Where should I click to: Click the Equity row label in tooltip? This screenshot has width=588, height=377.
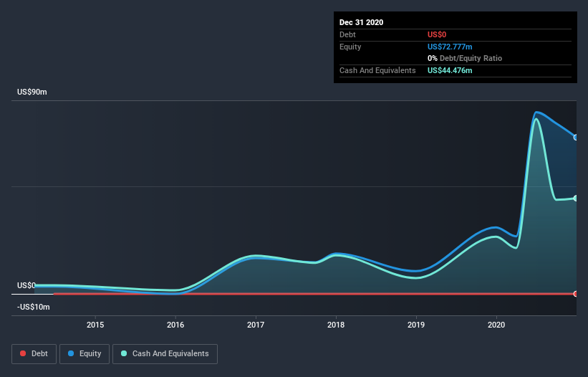(350, 47)
